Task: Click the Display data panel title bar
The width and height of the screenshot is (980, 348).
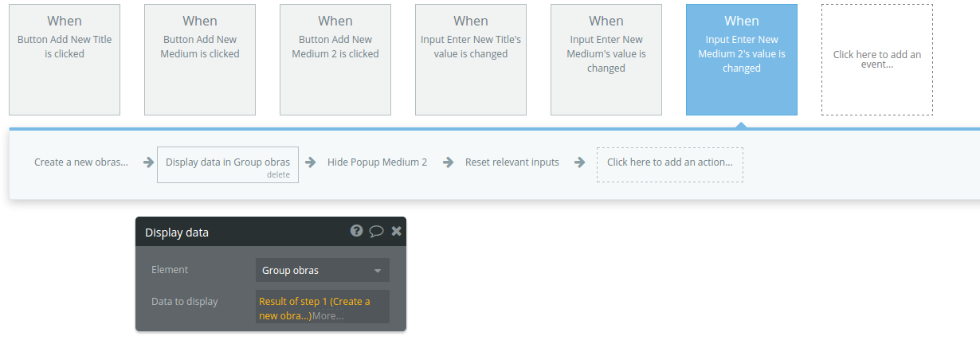Action: click(x=239, y=232)
